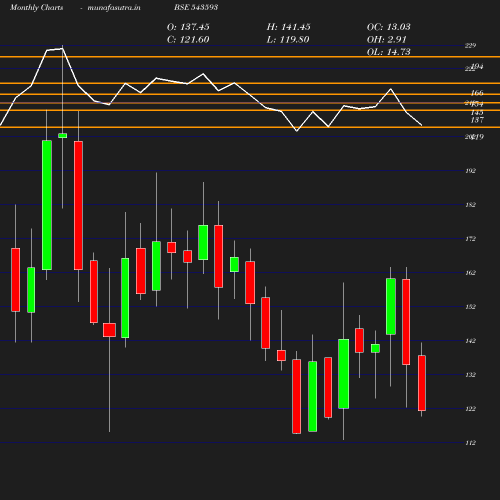The width and height of the screenshot is (500, 500).
Task: Click the 112 price axis label
Action: click(470, 443)
